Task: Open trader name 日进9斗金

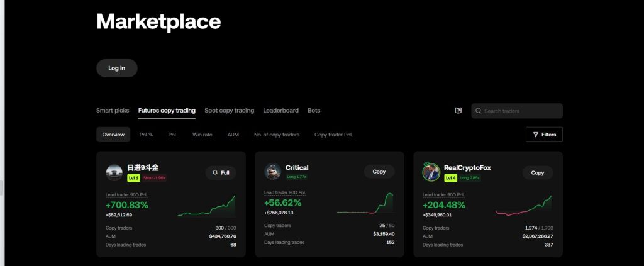Action: point(143,167)
